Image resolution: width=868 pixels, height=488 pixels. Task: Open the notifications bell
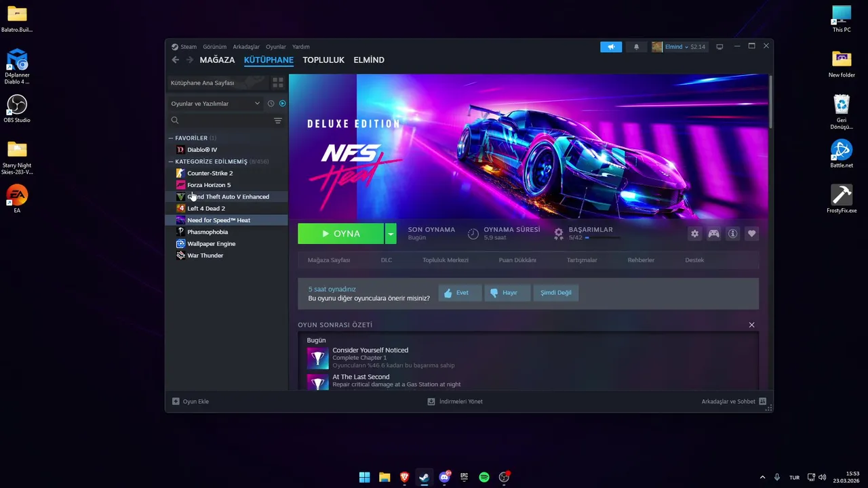click(636, 47)
